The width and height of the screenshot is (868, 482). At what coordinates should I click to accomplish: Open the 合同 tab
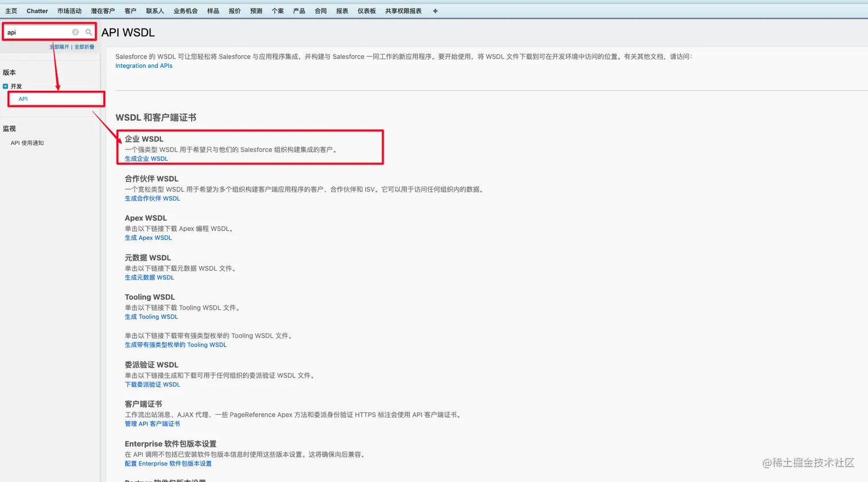[x=321, y=11]
